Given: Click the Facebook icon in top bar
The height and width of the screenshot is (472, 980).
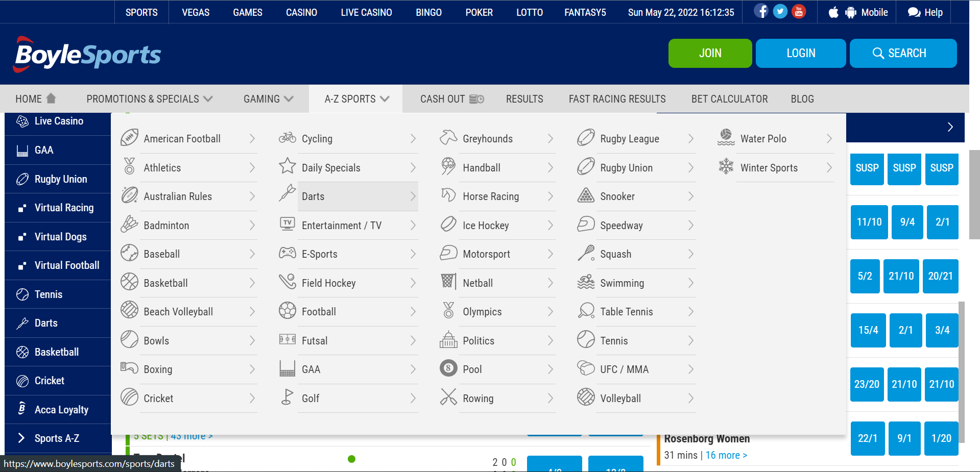Looking at the screenshot, I should click(761, 11).
